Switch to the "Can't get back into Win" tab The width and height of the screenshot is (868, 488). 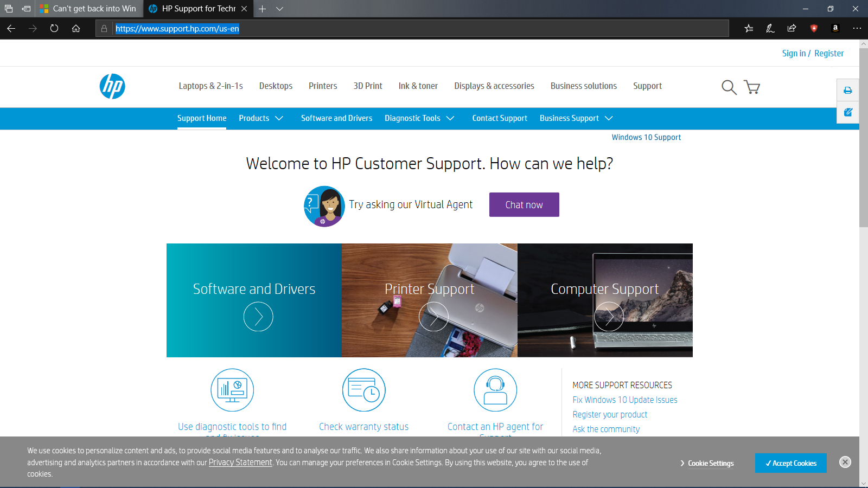pos(89,9)
